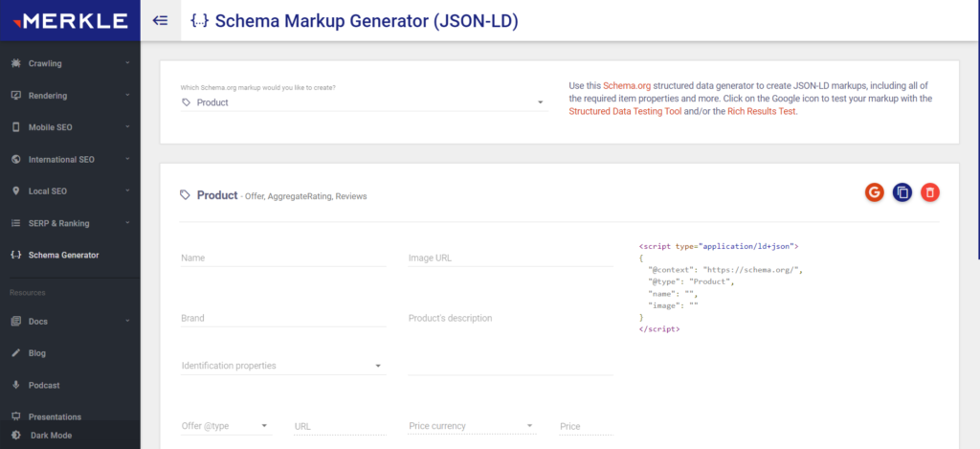Open Rendering section in sidebar
Image resolution: width=980 pixels, height=449 pixels.
pos(70,96)
